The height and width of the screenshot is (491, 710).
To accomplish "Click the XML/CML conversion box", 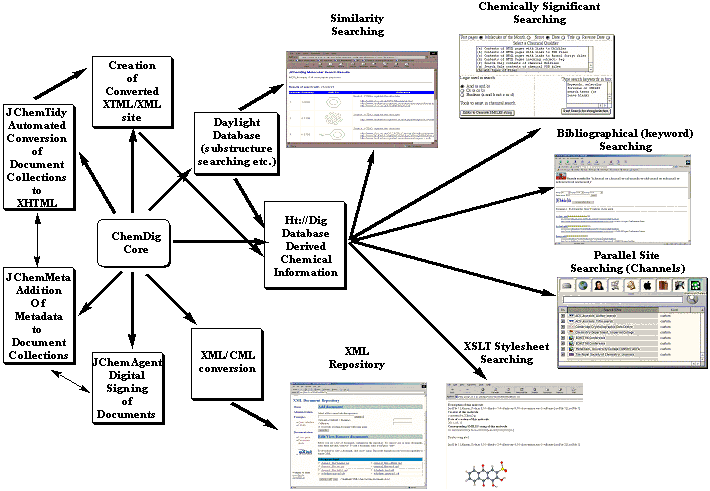I will (x=227, y=364).
